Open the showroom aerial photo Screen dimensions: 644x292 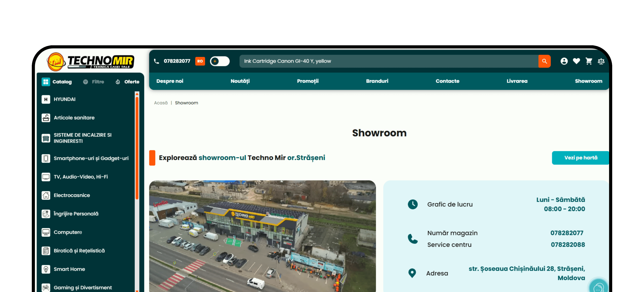(262, 236)
